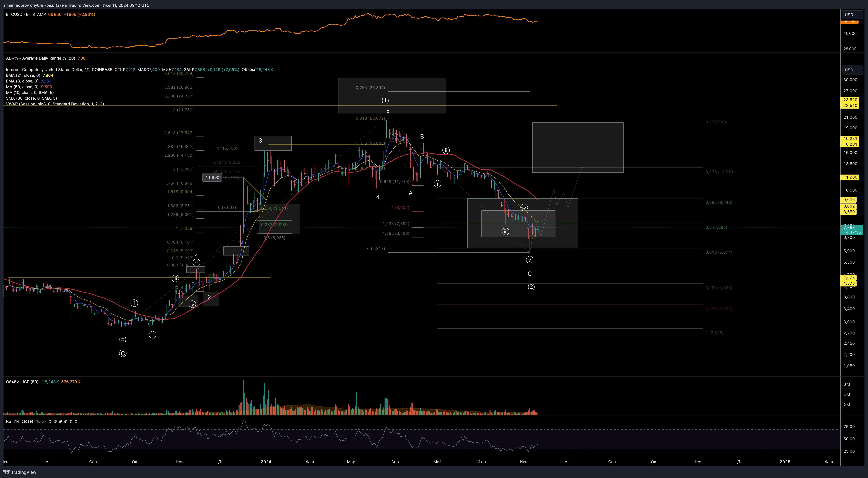This screenshot has height=478, width=868.
Task: Select the MA (10, close, 0, SMA, 5) legend
Action: [x=30, y=92]
